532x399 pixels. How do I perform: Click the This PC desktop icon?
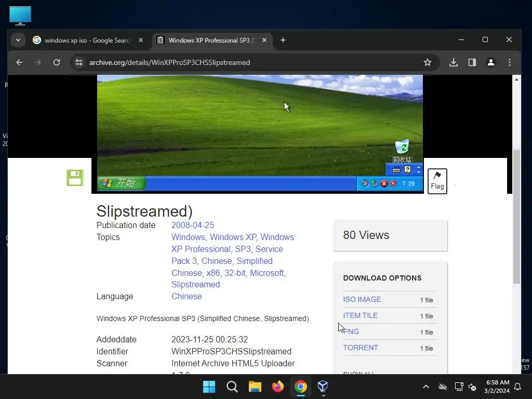tap(20, 16)
